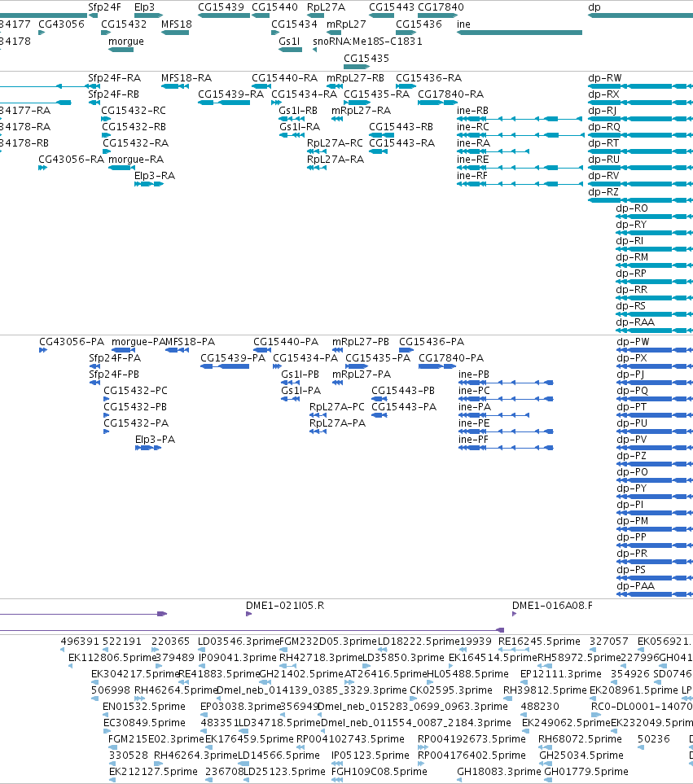The width and height of the screenshot is (693, 784).
Task: Click the MFS18 gene label
Action: pyautogui.click(x=177, y=24)
